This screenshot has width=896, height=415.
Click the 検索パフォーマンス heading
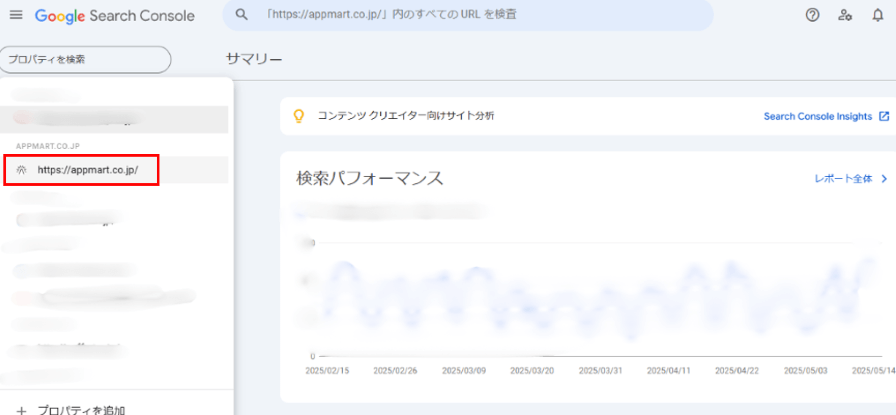(369, 178)
